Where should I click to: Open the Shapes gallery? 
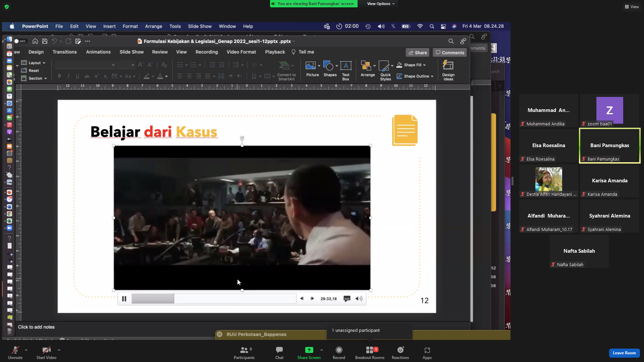pyautogui.click(x=330, y=69)
